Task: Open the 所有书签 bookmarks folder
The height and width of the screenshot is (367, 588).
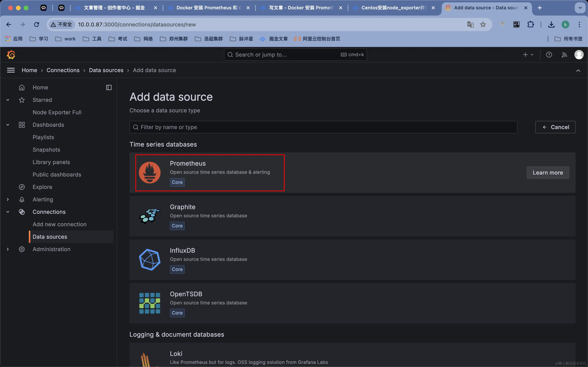Action: click(x=568, y=39)
